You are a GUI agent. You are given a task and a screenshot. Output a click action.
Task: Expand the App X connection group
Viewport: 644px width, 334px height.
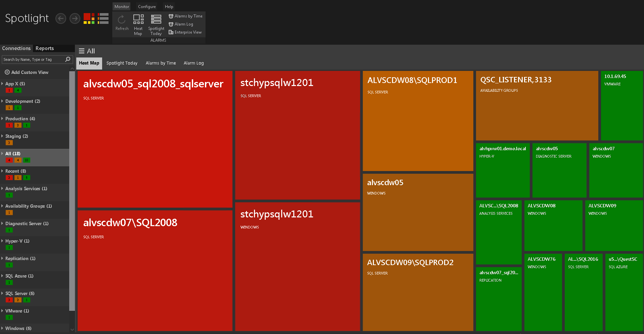2,84
